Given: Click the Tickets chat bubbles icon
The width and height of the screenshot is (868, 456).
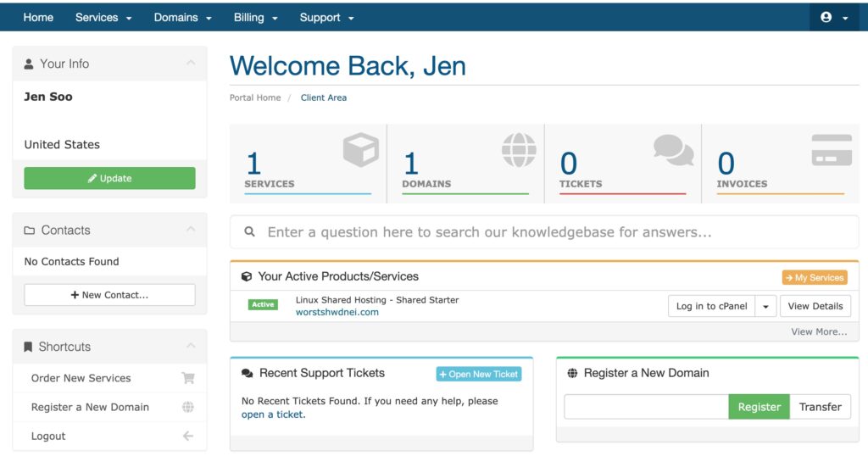Looking at the screenshot, I should (x=673, y=150).
